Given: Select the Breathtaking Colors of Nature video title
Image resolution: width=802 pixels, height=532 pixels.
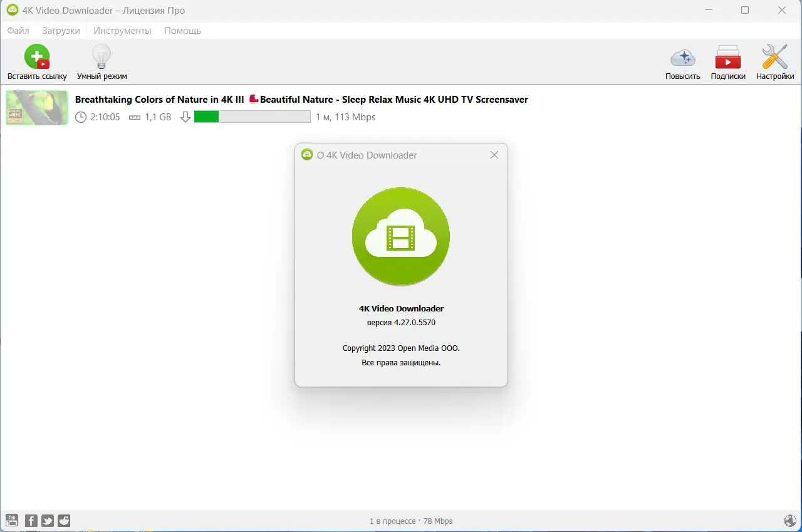Looking at the screenshot, I should click(x=301, y=99).
